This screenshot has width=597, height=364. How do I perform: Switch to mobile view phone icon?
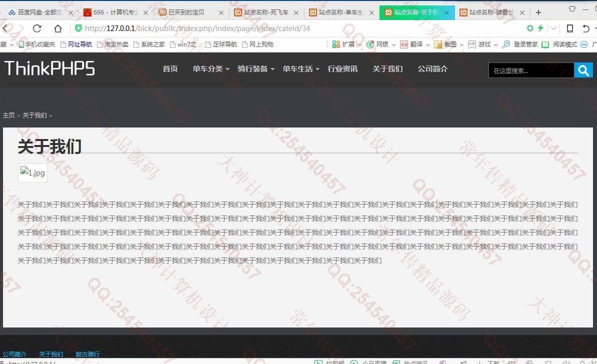point(570,28)
